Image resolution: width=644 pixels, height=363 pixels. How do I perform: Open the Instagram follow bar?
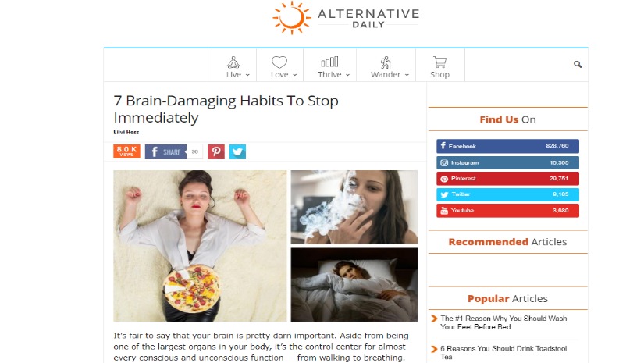tap(507, 162)
